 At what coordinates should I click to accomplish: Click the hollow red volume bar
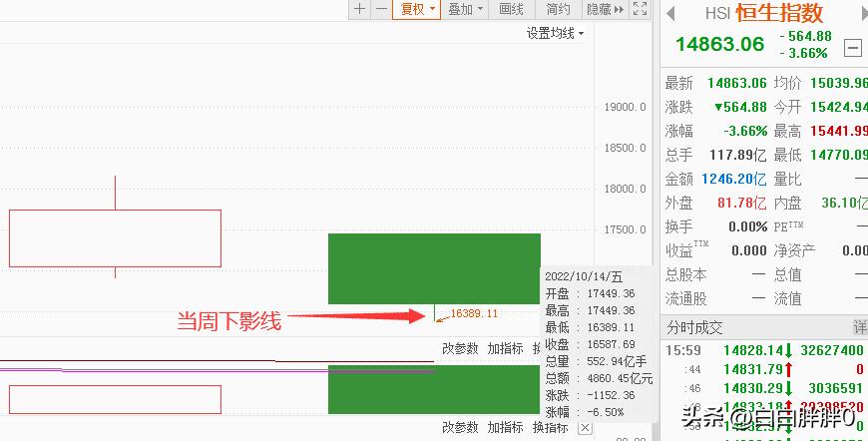point(115,399)
